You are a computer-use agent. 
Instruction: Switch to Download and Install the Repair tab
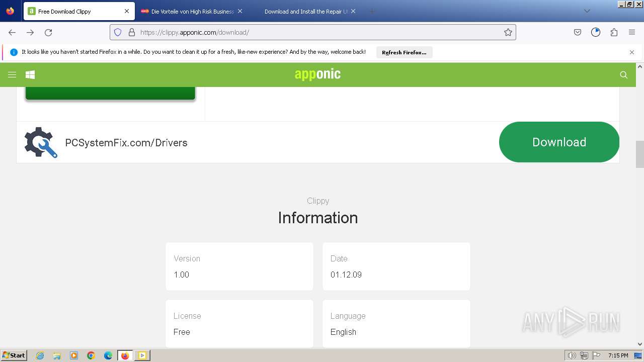point(305,11)
